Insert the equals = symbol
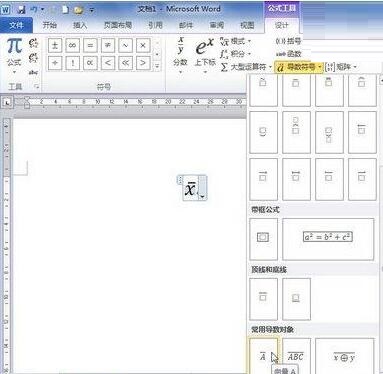This screenshot has height=374, width=383. pyautogui.click(x=90, y=45)
